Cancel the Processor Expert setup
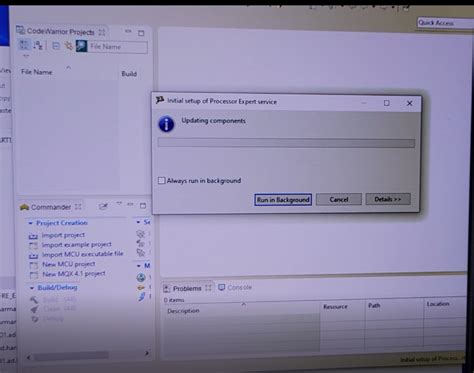This screenshot has width=474, height=373. tap(339, 199)
